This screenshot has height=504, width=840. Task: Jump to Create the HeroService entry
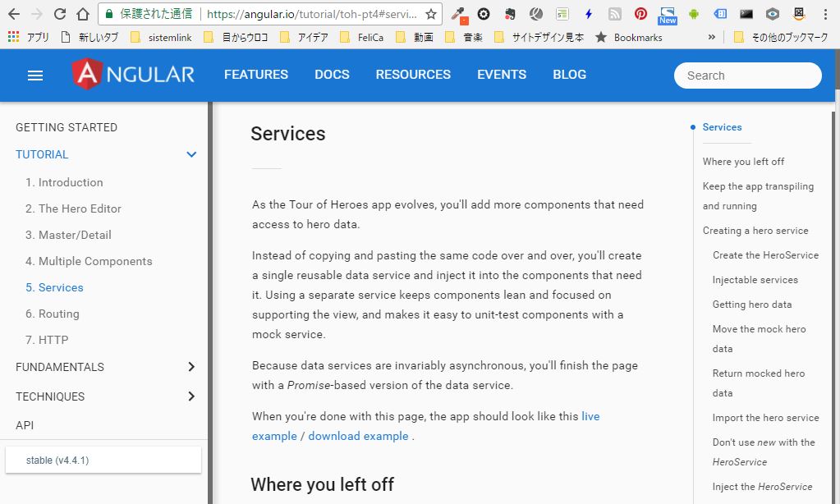(x=765, y=255)
